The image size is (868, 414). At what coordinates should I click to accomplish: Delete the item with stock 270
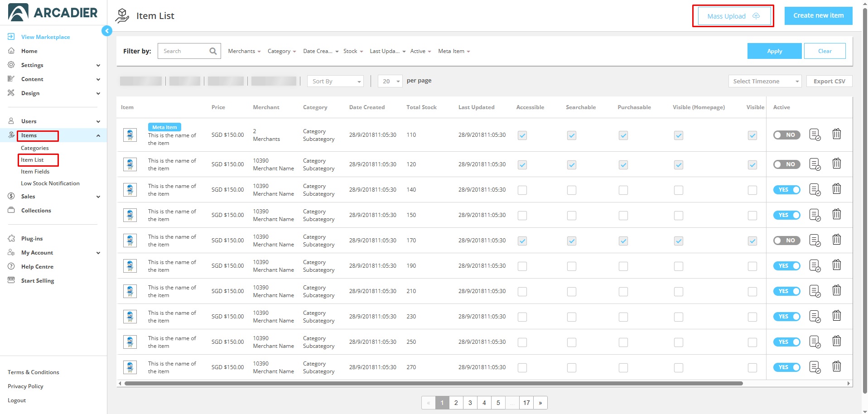coord(837,366)
